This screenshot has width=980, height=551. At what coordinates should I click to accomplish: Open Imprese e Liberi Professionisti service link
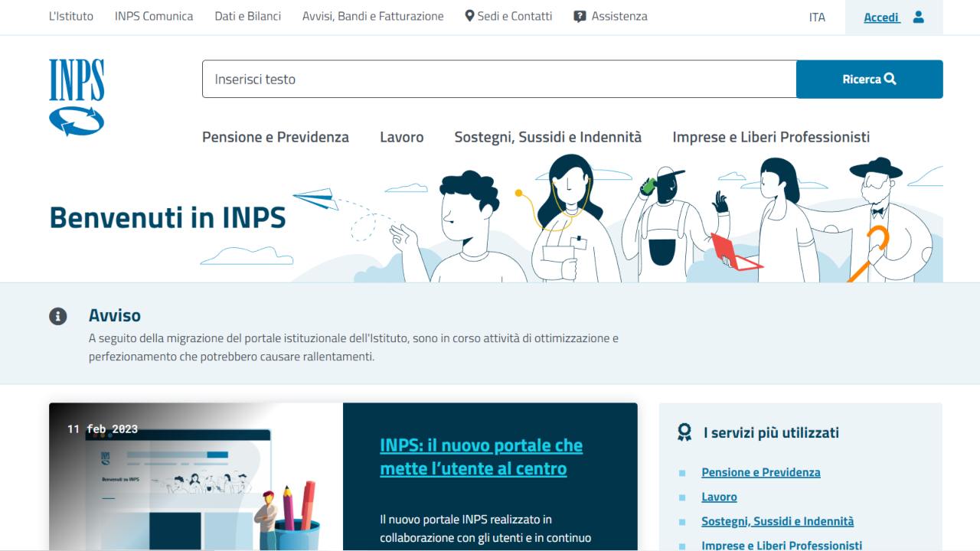click(x=782, y=545)
